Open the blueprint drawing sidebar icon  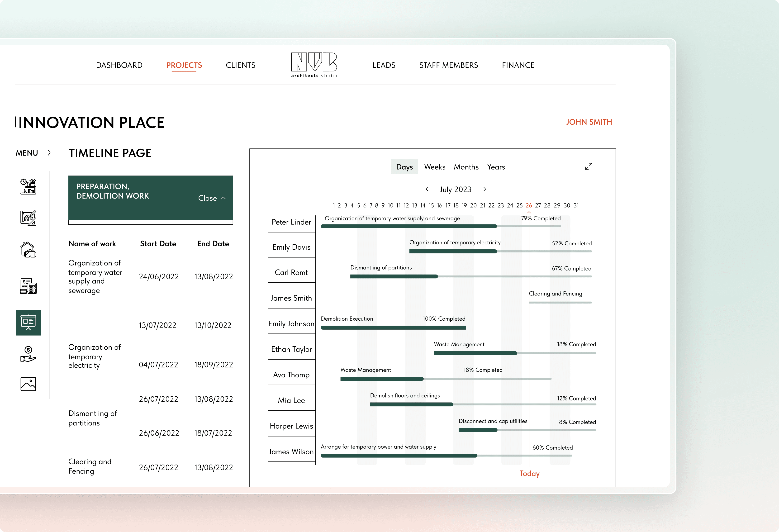(x=28, y=218)
